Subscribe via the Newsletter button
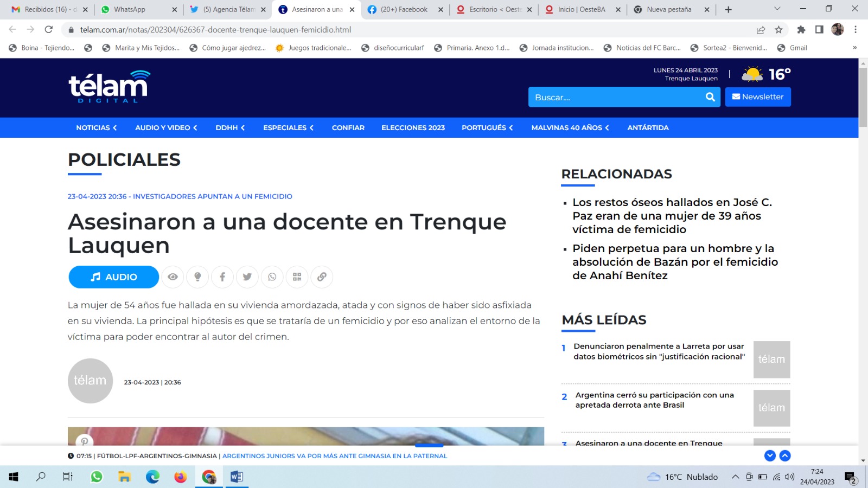This screenshot has width=868, height=488. 757,97
